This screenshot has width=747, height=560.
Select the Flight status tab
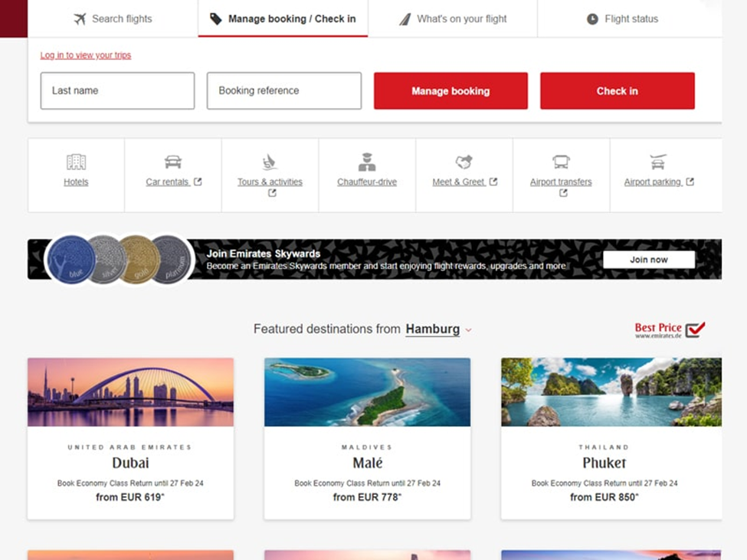point(623,19)
